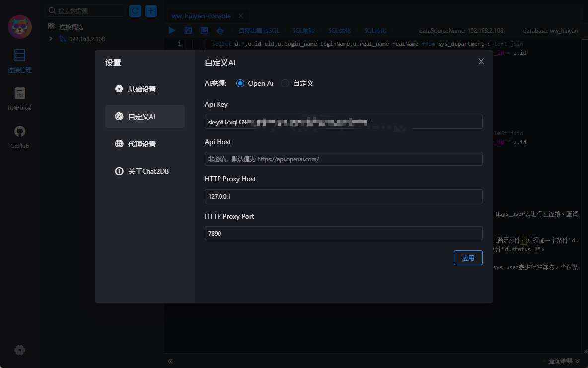Click the Api Host input field

tap(343, 159)
